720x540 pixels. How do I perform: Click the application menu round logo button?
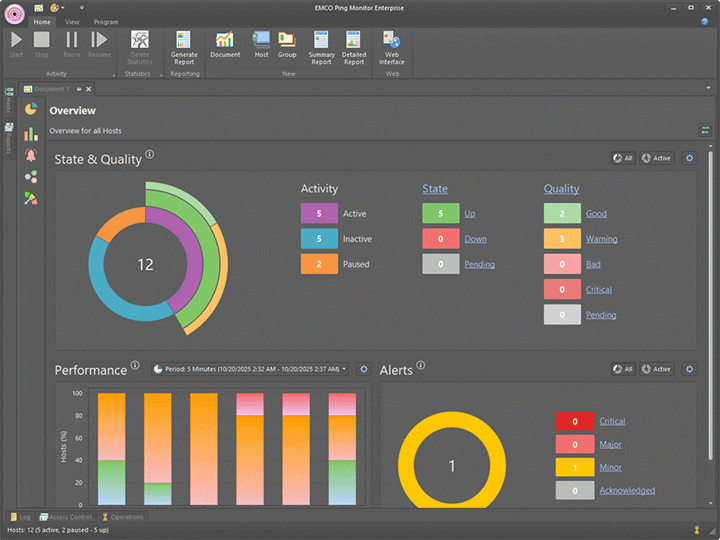coord(14,13)
